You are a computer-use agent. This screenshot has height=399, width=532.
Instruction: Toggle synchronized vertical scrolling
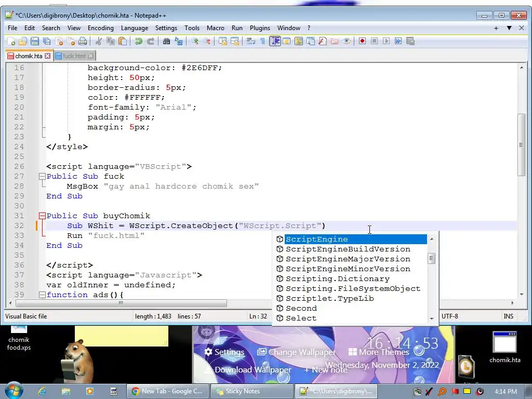click(x=222, y=42)
